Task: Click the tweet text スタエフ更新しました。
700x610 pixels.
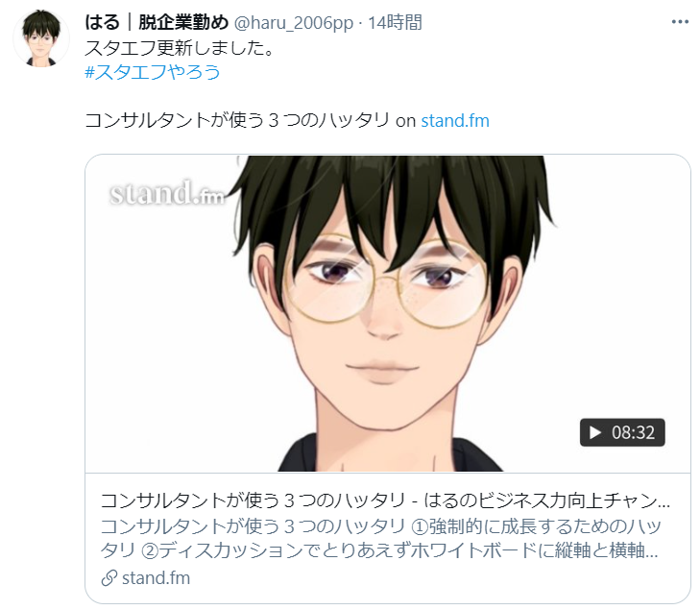Action: click(180, 48)
